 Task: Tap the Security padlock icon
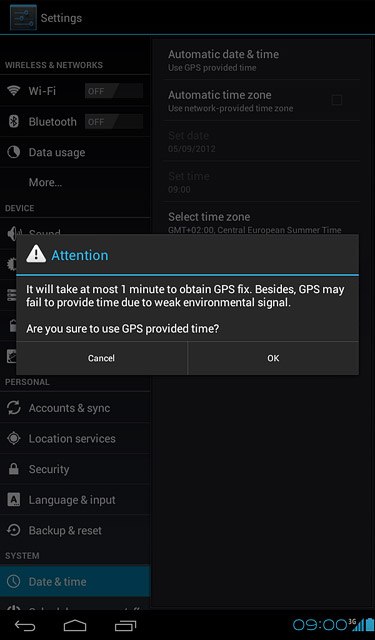pos(14,469)
